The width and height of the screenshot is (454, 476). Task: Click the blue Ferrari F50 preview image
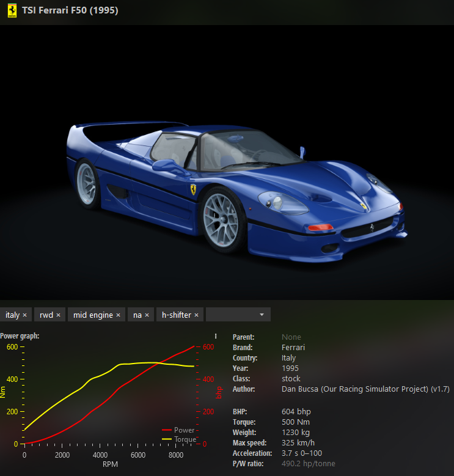(x=227, y=163)
